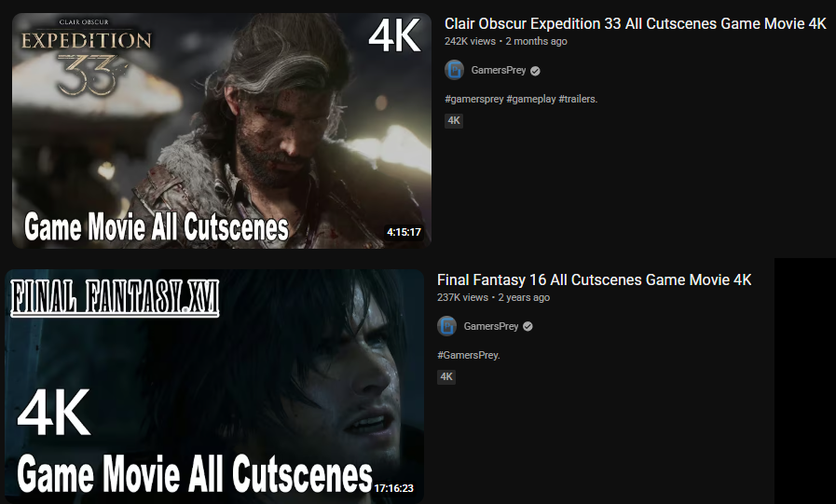This screenshot has height=504, width=836.
Task: Click the 17:16:23 duration label on thumbnail
Action: click(x=393, y=488)
